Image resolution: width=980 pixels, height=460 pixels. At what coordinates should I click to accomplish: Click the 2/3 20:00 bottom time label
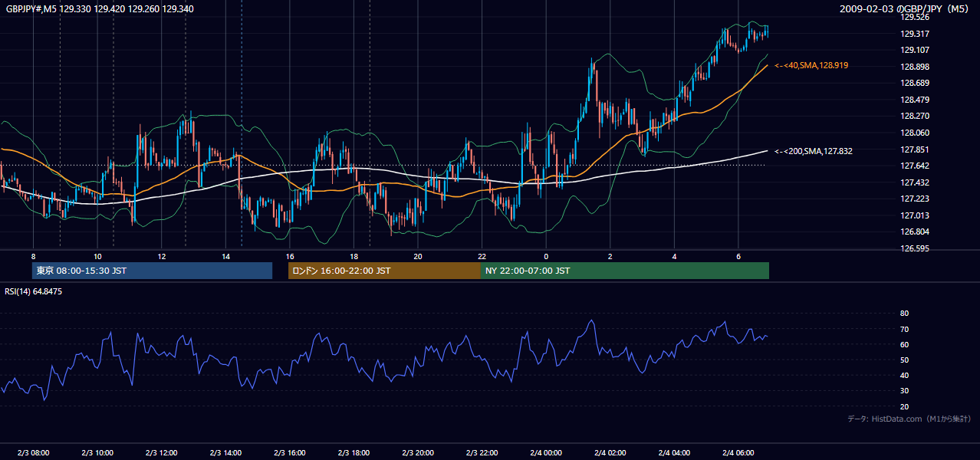(418, 453)
